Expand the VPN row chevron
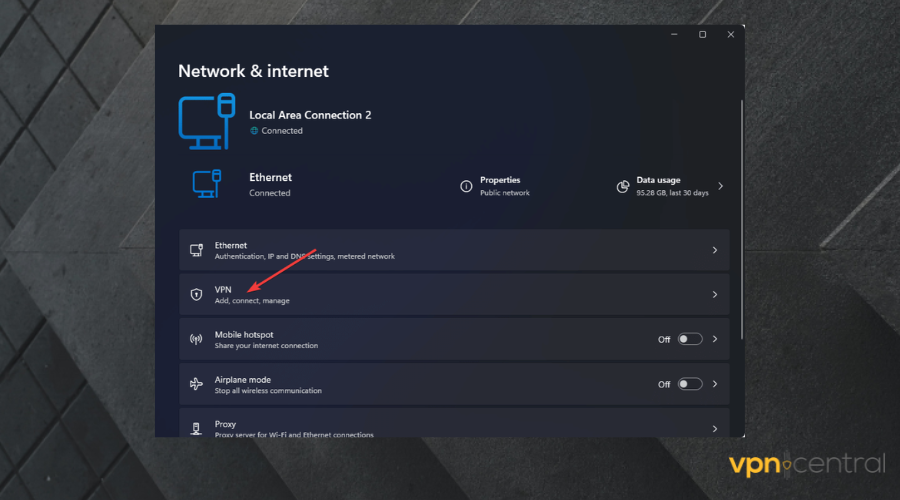The width and height of the screenshot is (900, 500). [x=714, y=295]
